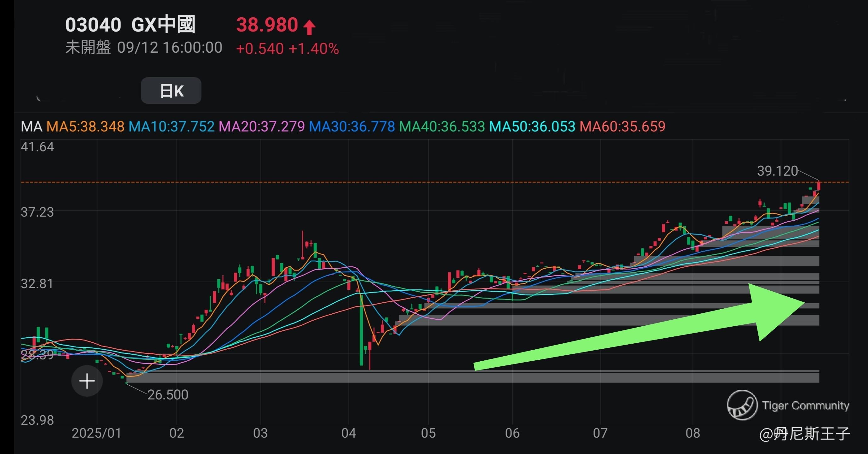The height and width of the screenshot is (454, 868).
Task: Click the MA60:35.659 indicator value
Action: click(x=622, y=127)
